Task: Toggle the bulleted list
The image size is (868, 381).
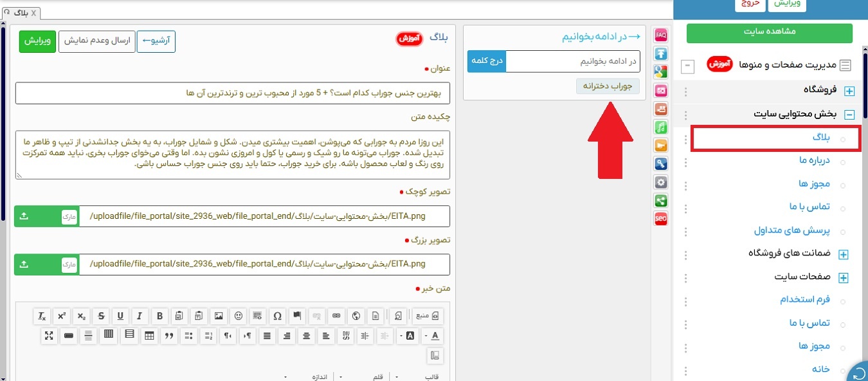Action: pos(188,335)
